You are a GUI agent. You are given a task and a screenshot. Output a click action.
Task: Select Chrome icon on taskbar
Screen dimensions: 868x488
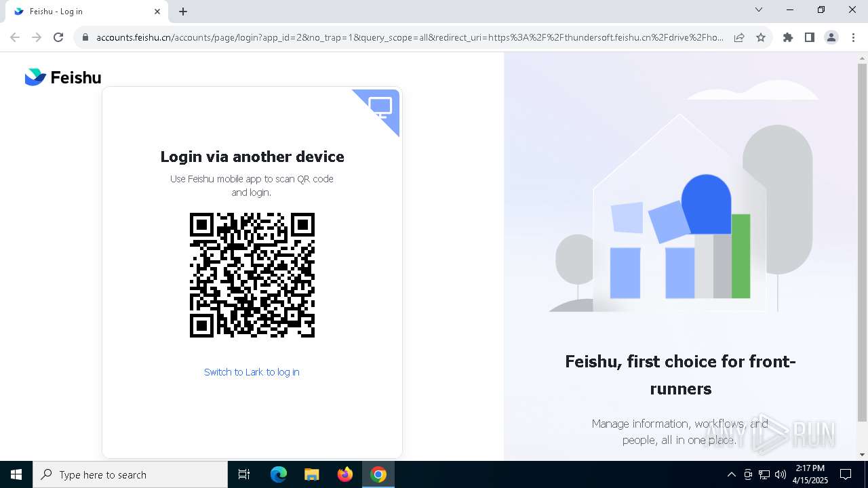click(378, 474)
